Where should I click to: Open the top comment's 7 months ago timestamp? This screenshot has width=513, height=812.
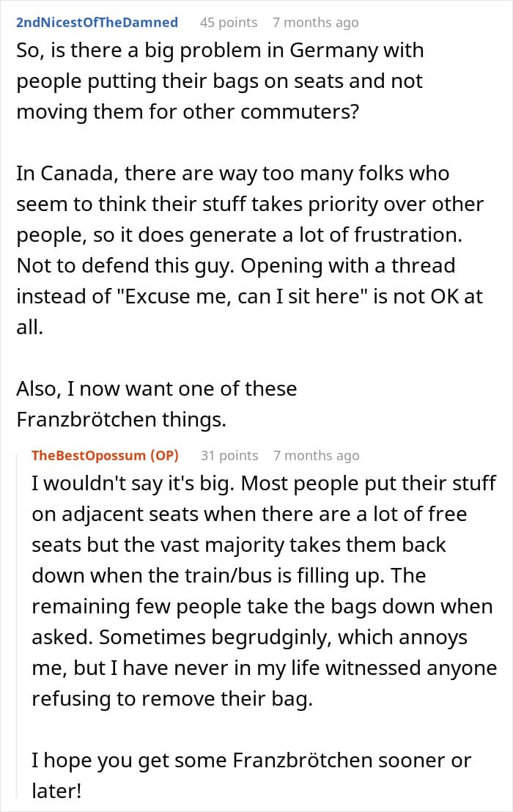point(315,22)
